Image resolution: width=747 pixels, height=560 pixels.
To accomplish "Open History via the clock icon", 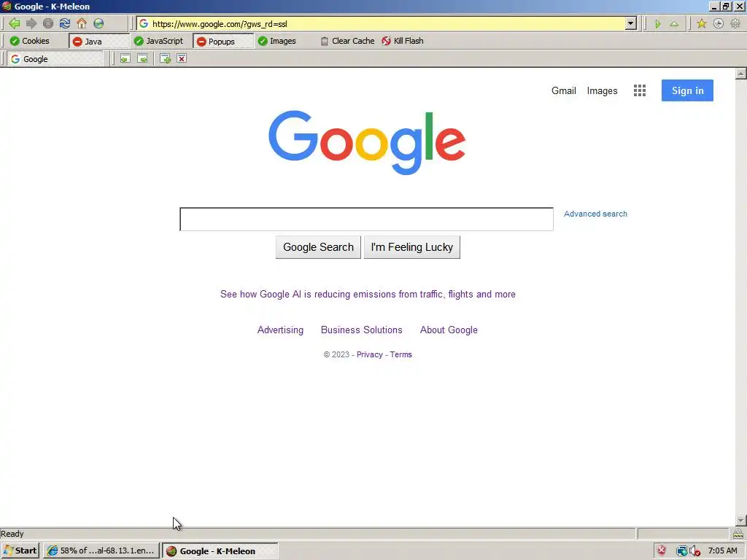I will (x=719, y=24).
